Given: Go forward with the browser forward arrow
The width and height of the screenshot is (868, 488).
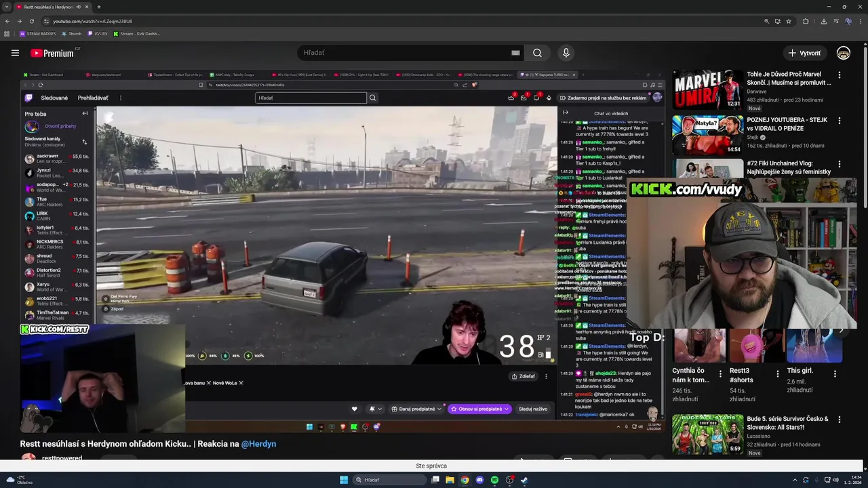Looking at the screenshot, I should 19,21.
